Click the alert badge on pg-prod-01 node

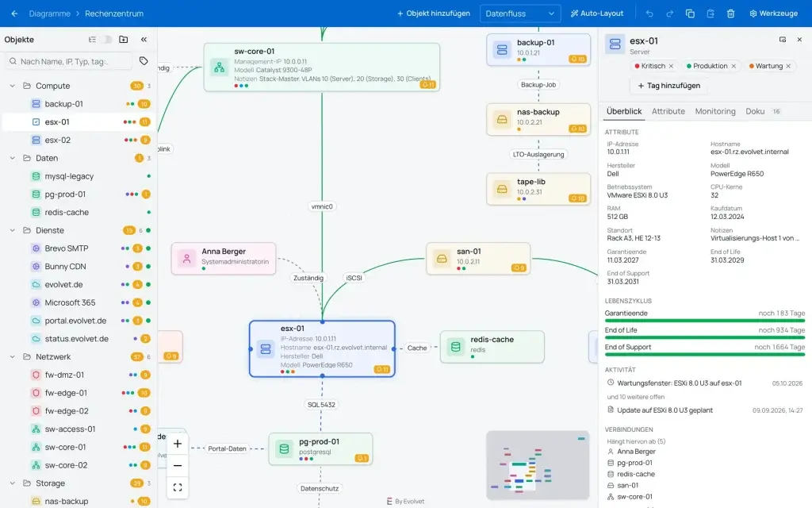click(x=362, y=458)
